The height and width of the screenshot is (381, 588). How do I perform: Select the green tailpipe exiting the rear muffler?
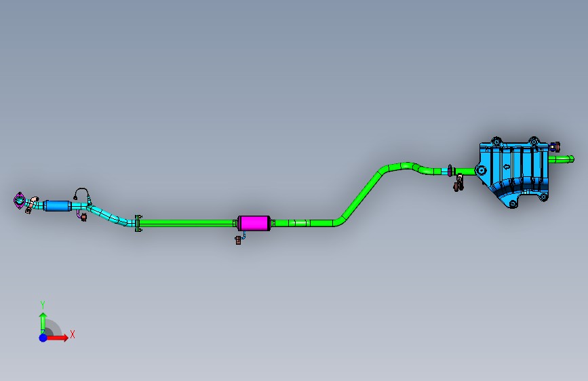point(561,159)
